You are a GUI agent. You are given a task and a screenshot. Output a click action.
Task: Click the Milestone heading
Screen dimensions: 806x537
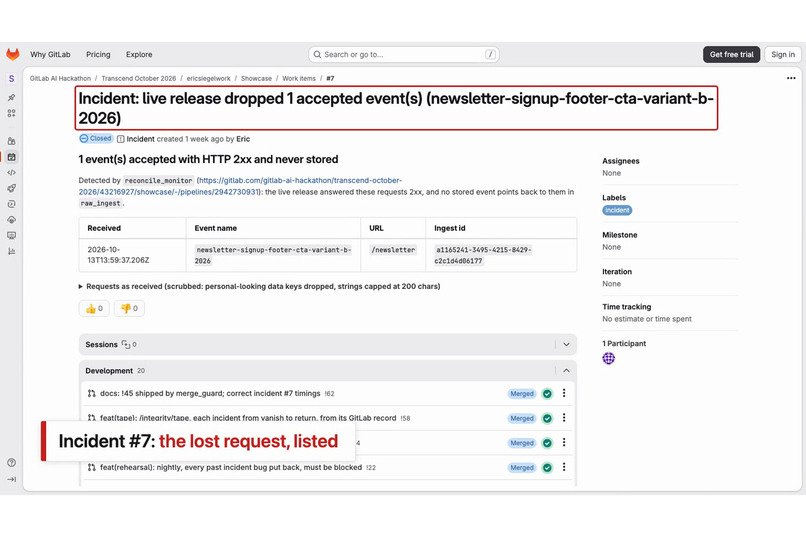[619, 235]
